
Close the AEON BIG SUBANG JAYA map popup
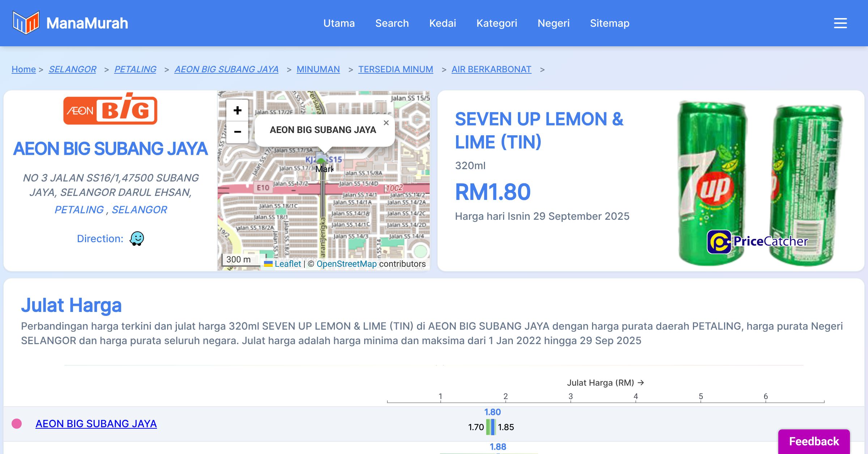386,123
